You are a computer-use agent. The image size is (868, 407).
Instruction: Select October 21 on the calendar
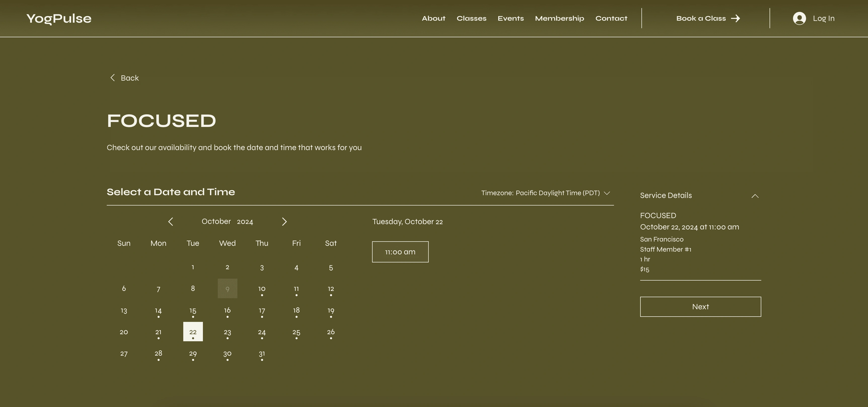[x=158, y=332]
